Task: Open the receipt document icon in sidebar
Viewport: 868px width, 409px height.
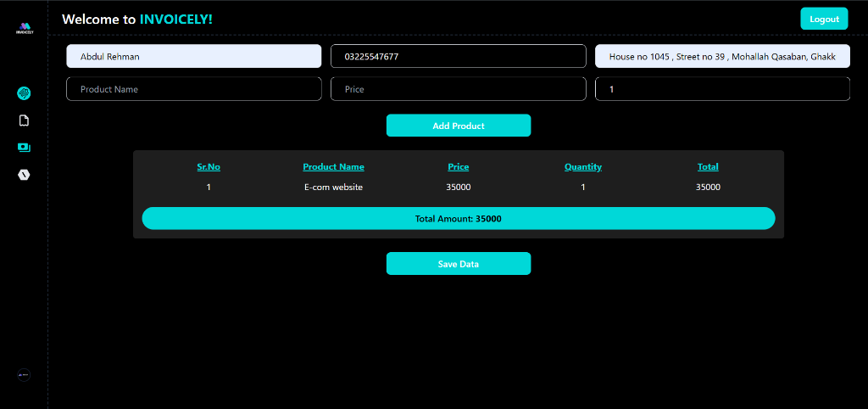Action: (24, 120)
